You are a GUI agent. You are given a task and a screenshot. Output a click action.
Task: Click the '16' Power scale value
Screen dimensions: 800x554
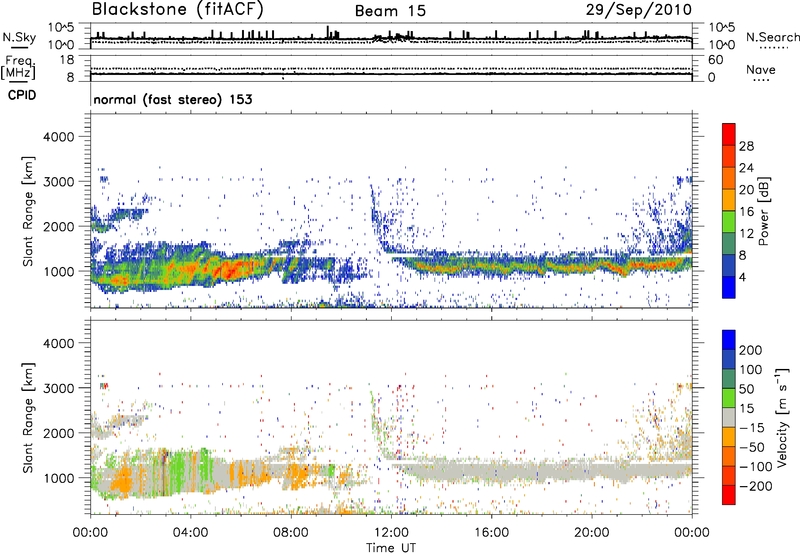tap(746, 212)
